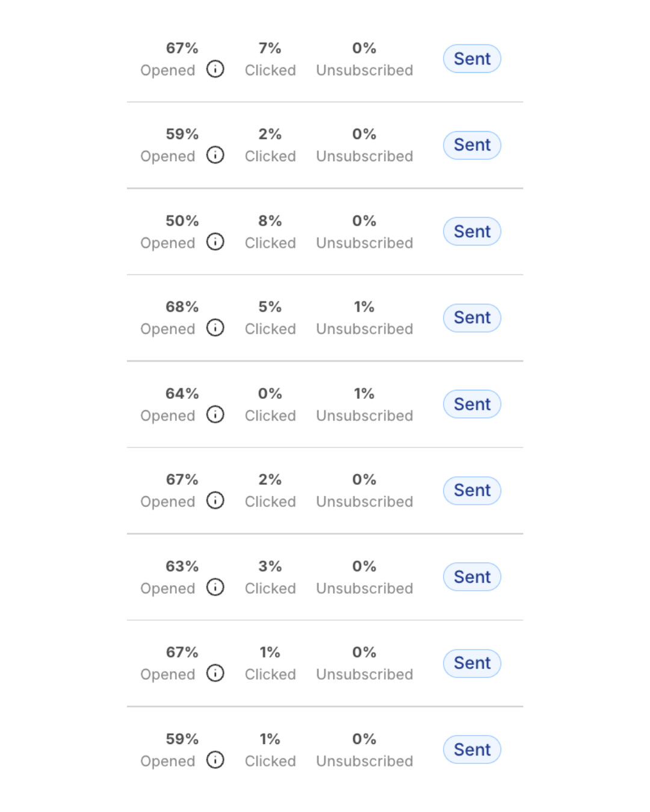The image size is (650, 812).
Task: Click Sent badge in the 63% Opened row
Action: (472, 577)
